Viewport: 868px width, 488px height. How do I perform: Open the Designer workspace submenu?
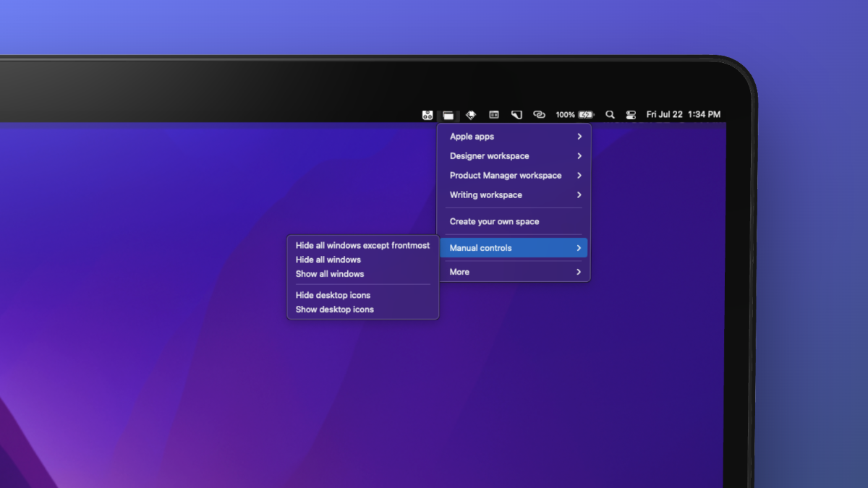pos(514,156)
